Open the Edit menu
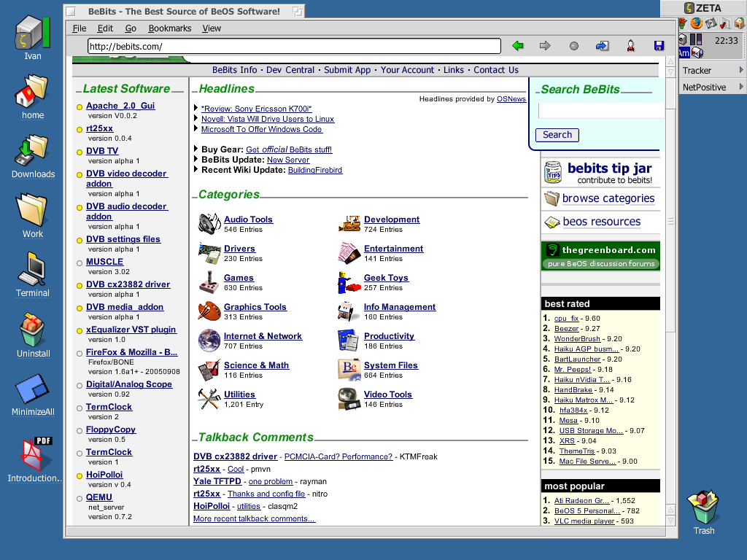 click(x=105, y=28)
